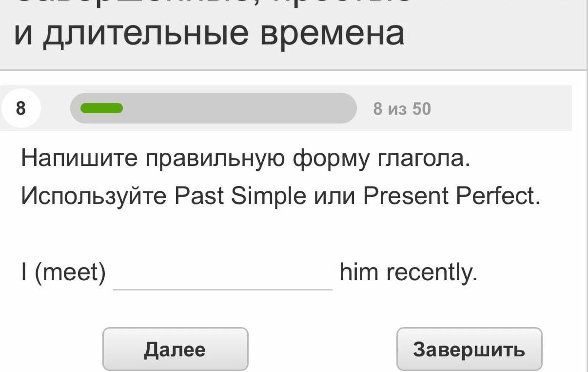Click the "8 из 50" counter
Viewport: 588px width, 372px height.
click(402, 109)
